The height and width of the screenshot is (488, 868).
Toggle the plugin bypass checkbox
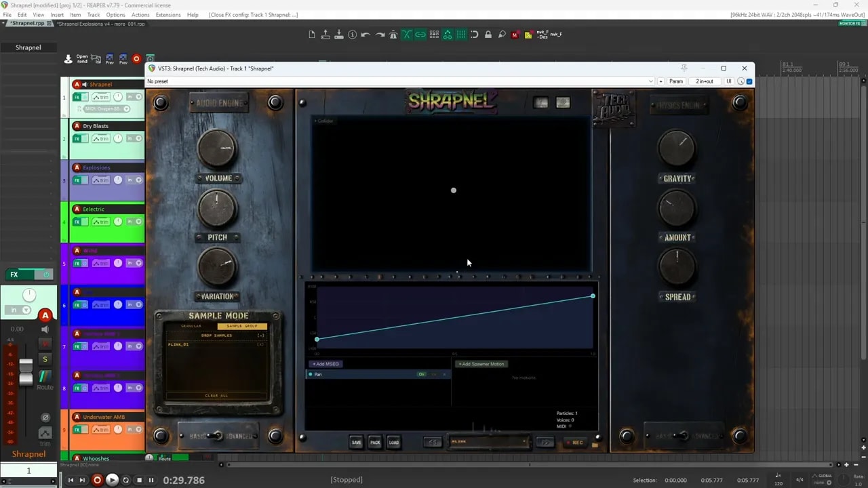[x=749, y=81]
